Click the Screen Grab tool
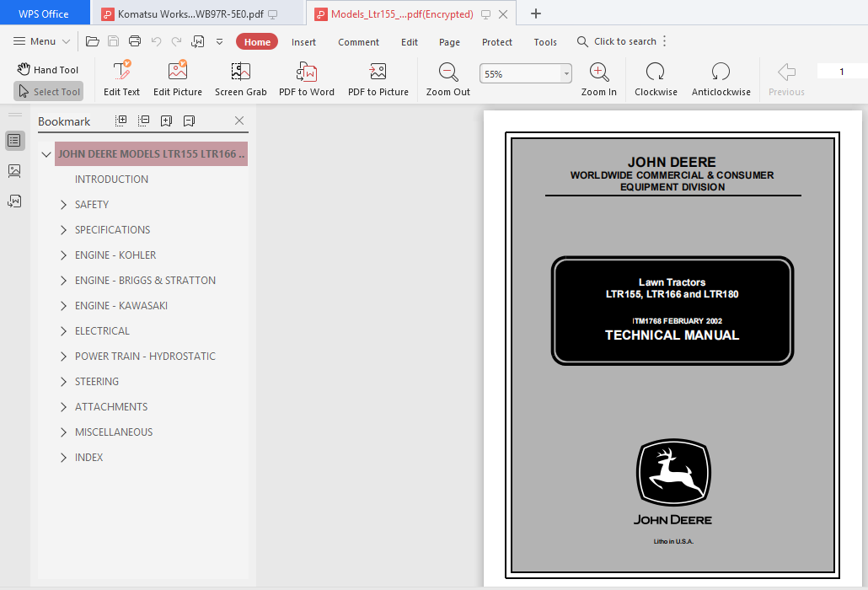 (241, 78)
